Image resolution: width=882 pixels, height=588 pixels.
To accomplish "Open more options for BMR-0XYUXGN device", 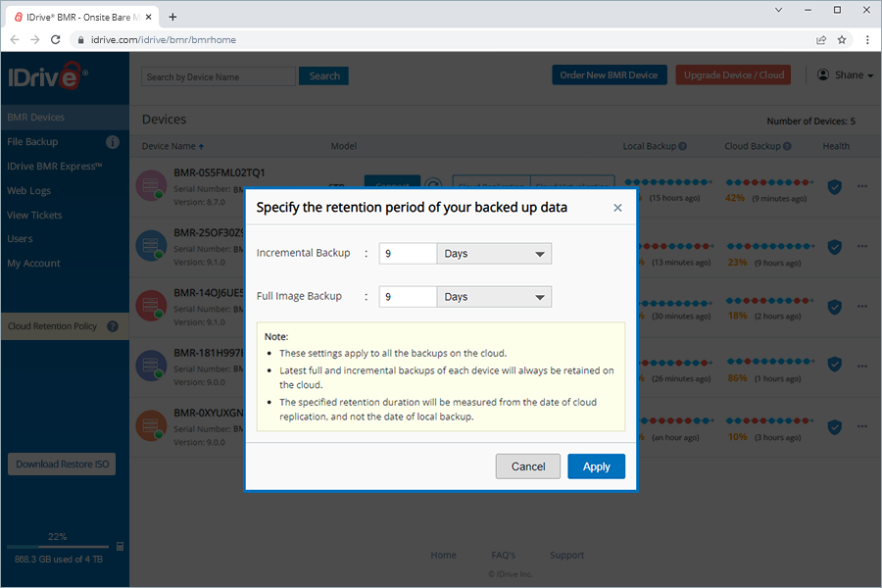I will (862, 426).
